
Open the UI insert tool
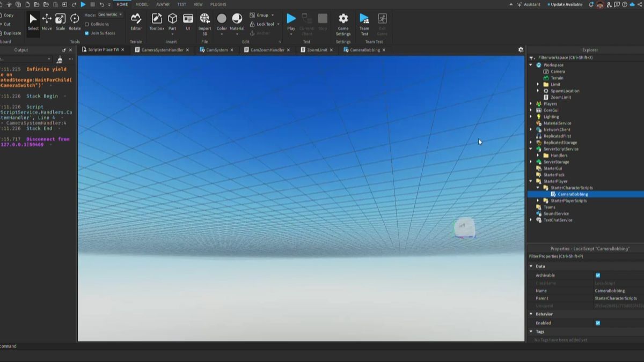click(188, 22)
